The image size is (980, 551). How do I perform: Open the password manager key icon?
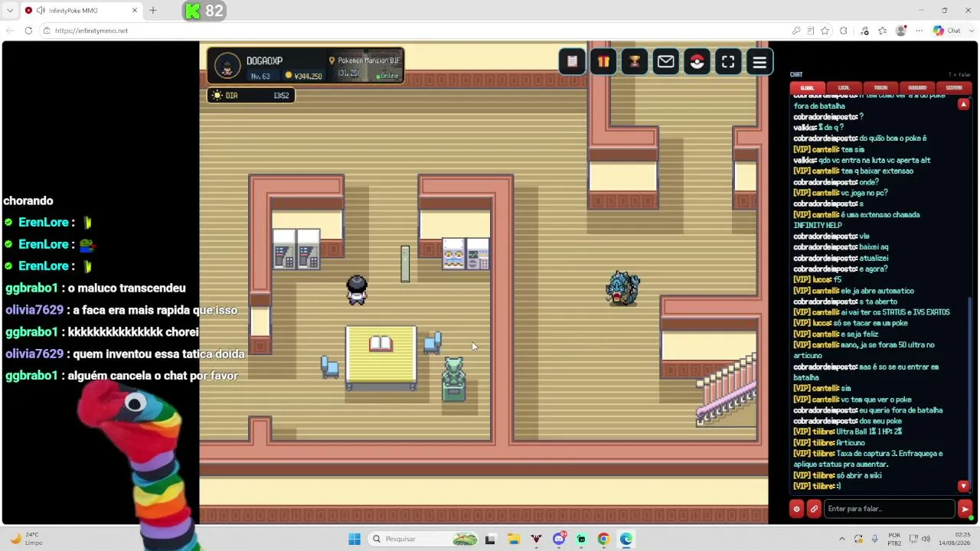796,31
